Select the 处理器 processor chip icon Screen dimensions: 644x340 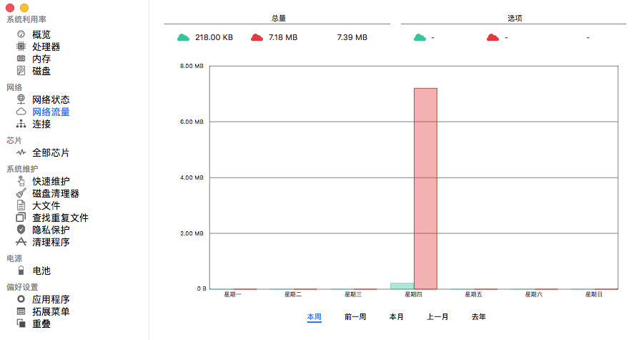point(21,46)
